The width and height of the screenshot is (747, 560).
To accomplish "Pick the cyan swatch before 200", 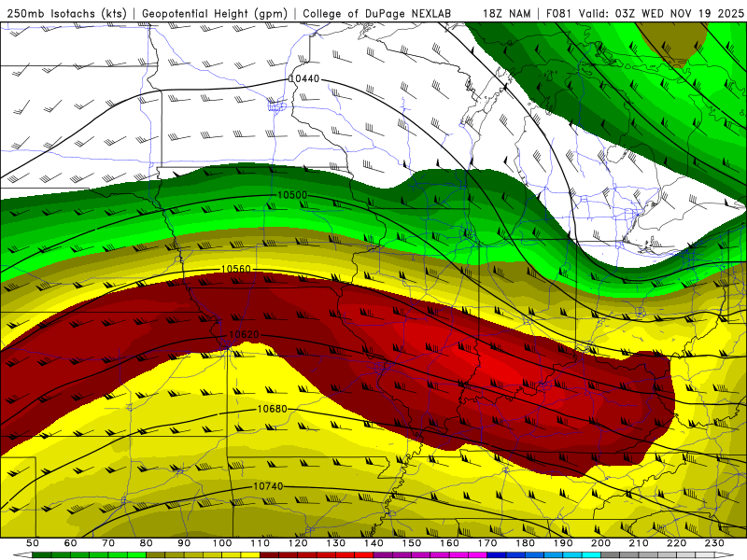I will point(591,555).
